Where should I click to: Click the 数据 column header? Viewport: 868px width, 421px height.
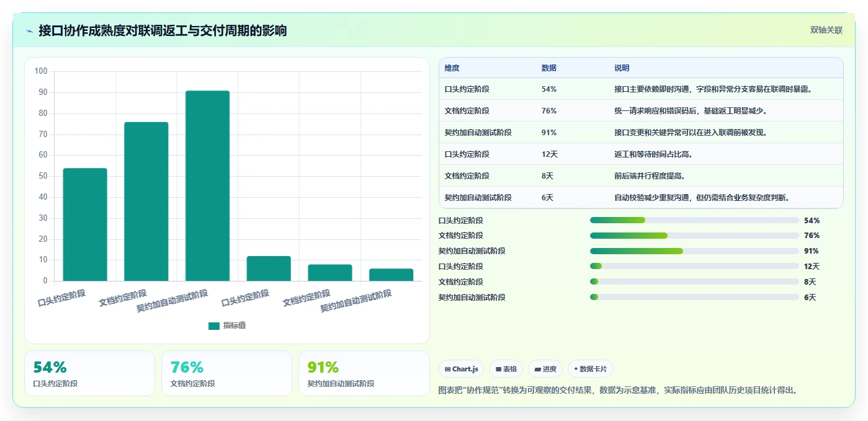pos(549,68)
